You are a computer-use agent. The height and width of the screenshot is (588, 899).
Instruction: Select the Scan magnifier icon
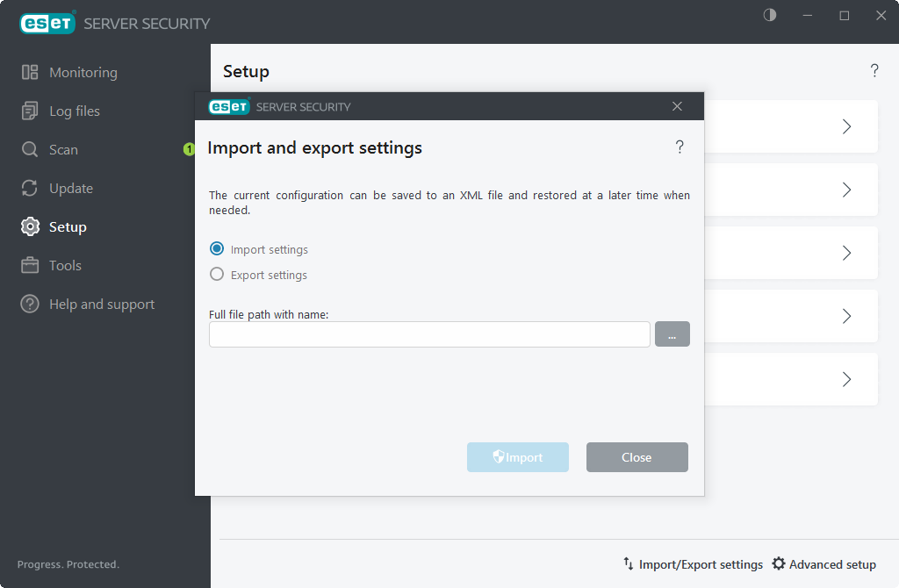point(30,149)
